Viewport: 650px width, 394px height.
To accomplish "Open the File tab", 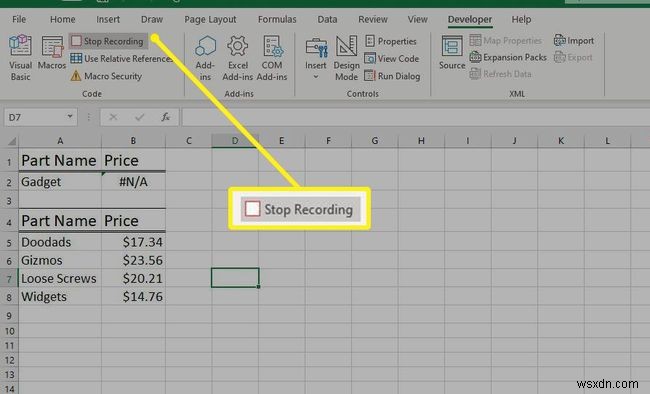I will pyautogui.click(x=19, y=19).
